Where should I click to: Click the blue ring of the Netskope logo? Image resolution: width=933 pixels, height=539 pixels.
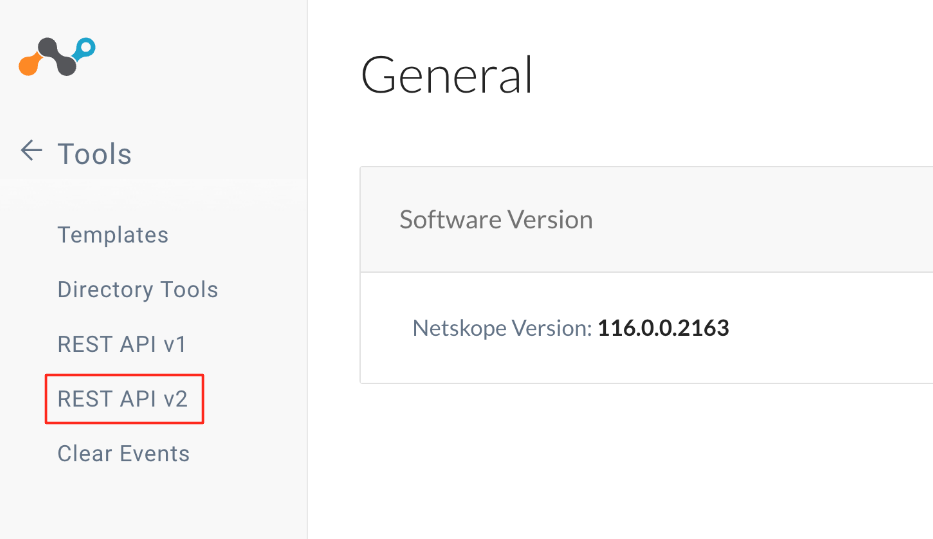point(86,47)
